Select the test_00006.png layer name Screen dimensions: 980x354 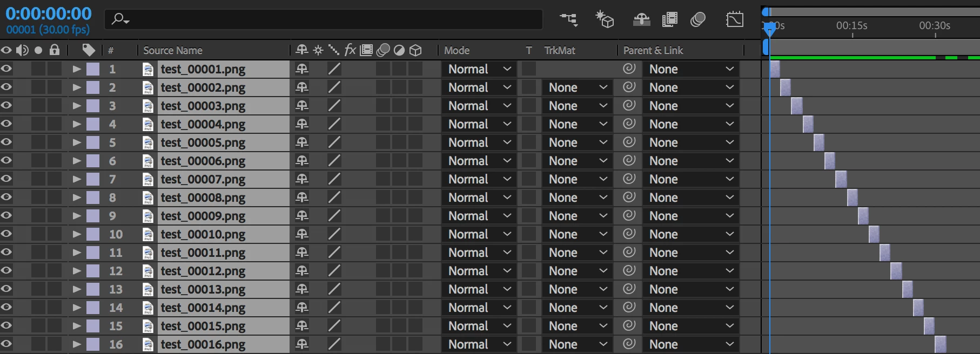[203, 160]
